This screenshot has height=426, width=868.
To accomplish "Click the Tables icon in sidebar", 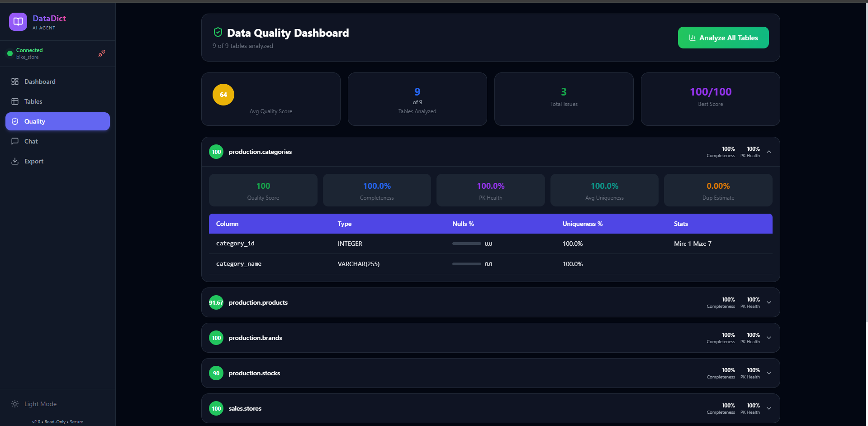I will pos(15,101).
